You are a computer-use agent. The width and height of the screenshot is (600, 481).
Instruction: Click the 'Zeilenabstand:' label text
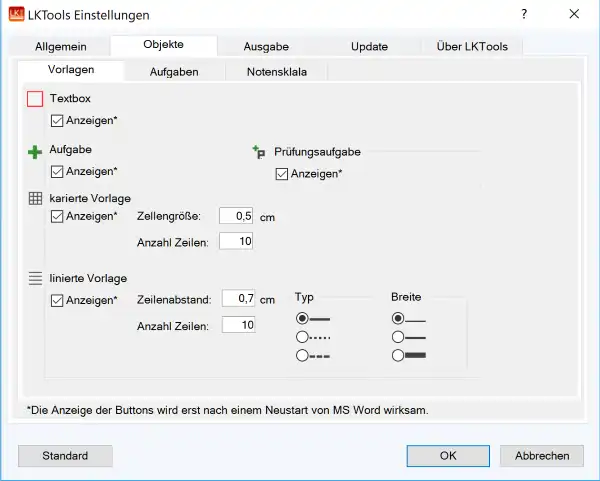[x=174, y=300]
